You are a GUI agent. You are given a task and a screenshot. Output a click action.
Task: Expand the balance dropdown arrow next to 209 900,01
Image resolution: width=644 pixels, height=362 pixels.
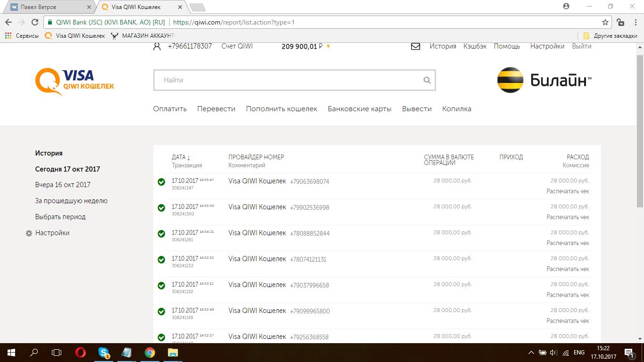pyautogui.click(x=328, y=47)
